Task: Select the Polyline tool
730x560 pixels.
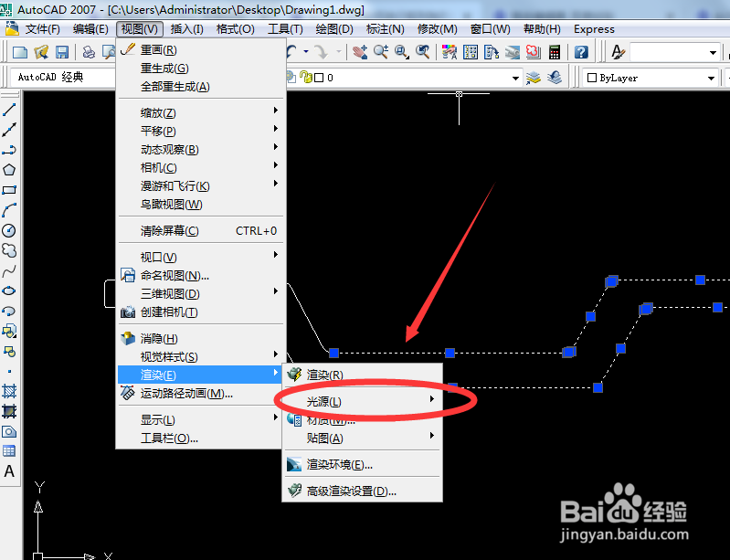Action: pos(9,150)
